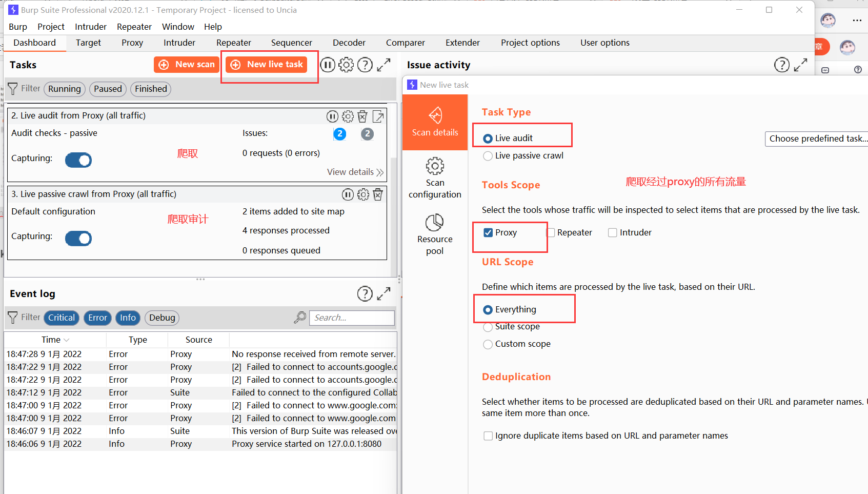Open settings for Live passive crawl task

[363, 195]
